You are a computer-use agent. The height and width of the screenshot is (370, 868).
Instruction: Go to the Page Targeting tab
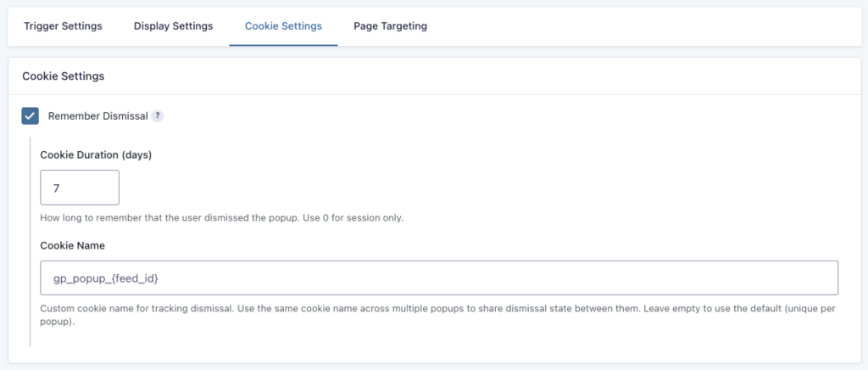click(x=390, y=26)
